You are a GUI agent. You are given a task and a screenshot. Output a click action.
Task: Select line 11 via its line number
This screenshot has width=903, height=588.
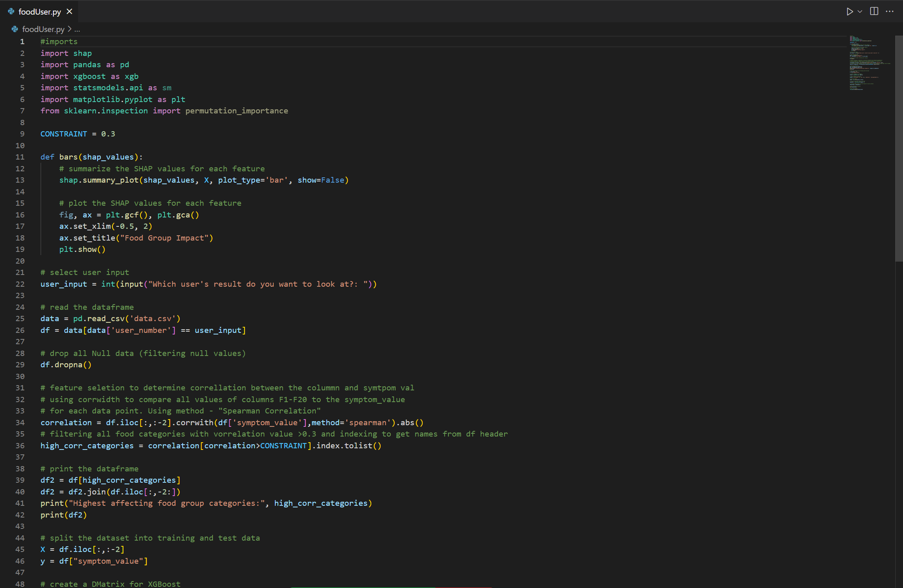point(20,157)
